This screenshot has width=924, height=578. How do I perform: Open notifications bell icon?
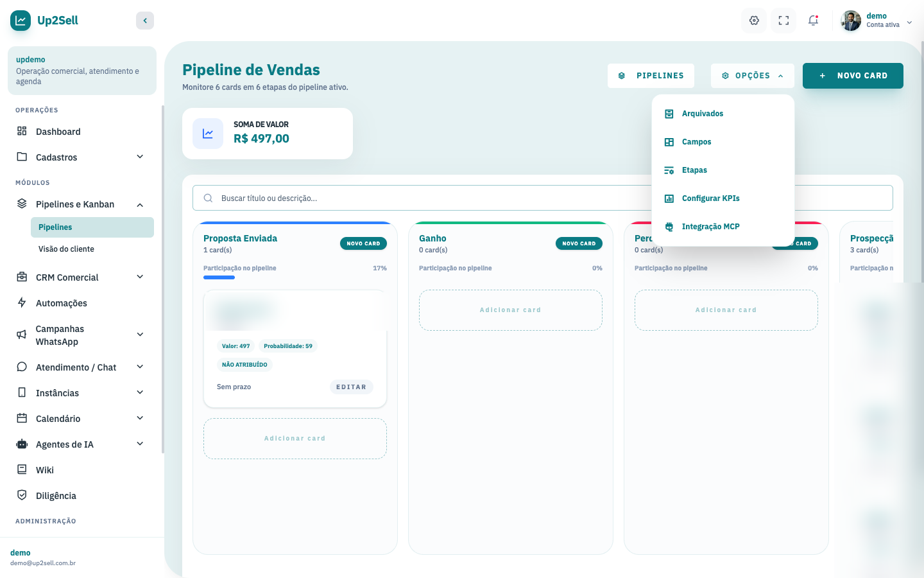(x=813, y=21)
